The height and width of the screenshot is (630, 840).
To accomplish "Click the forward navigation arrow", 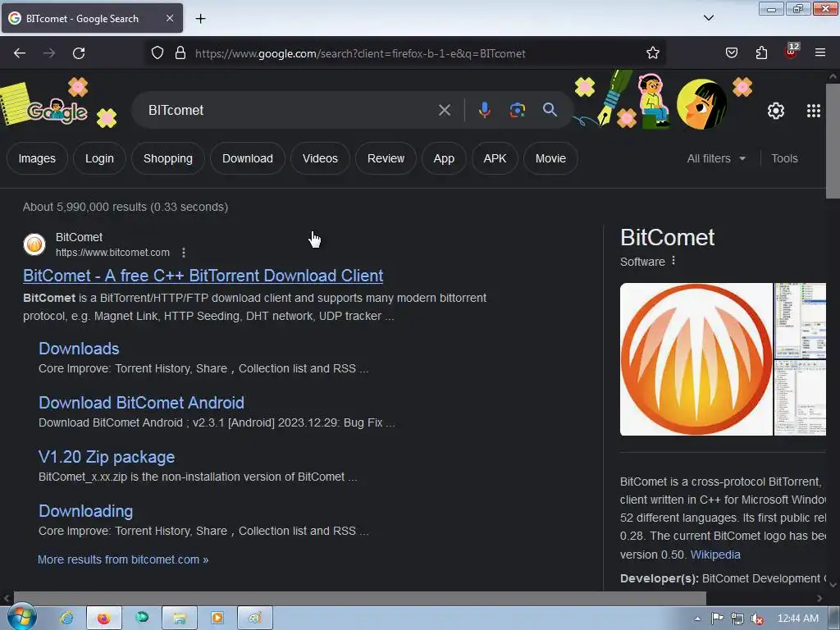I will (x=49, y=53).
